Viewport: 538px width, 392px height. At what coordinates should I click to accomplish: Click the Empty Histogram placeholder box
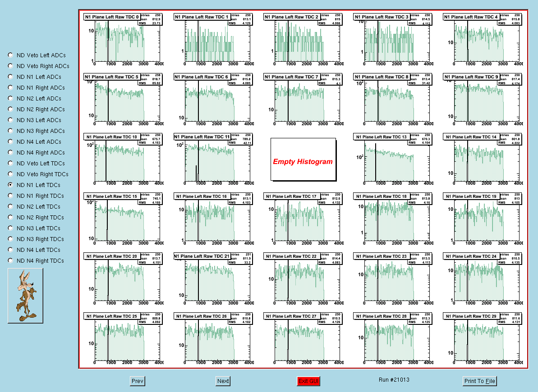[x=303, y=160]
